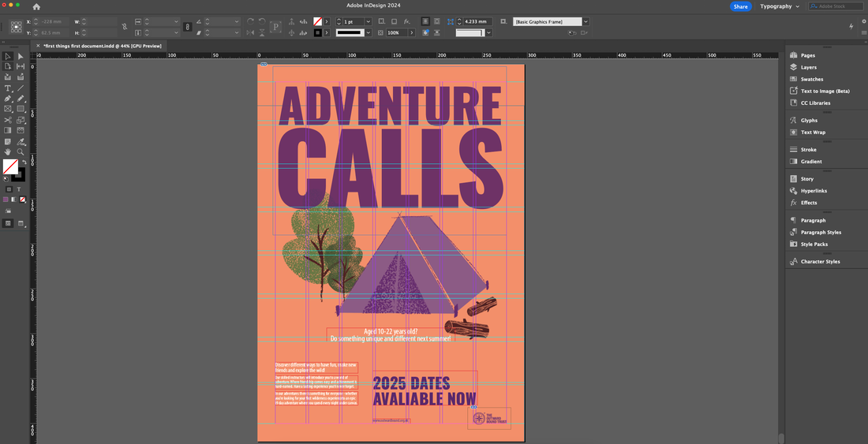Apply Color to selection in Tools panel
Image resolution: width=868 pixels, height=444 pixels.
click(6, 199)
